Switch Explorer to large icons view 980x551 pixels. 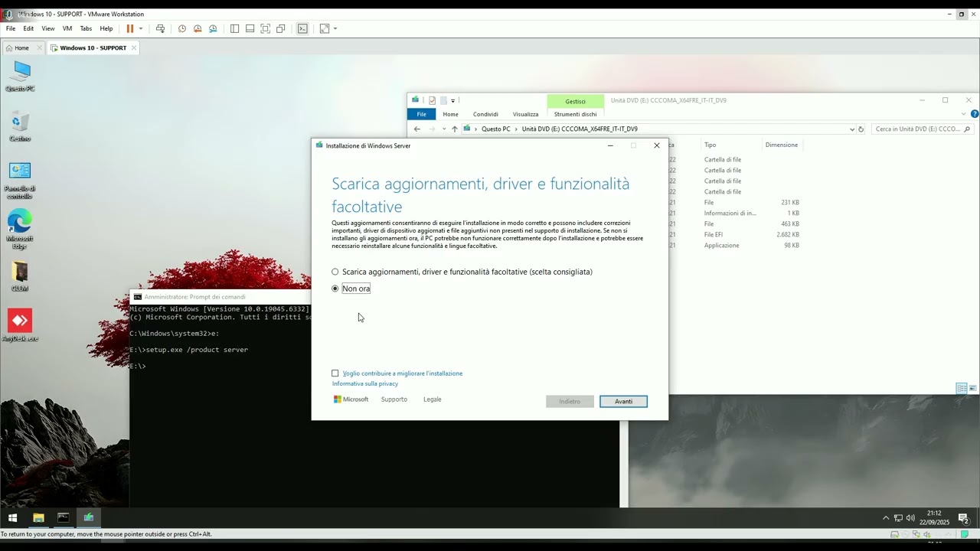click(972, 389)
